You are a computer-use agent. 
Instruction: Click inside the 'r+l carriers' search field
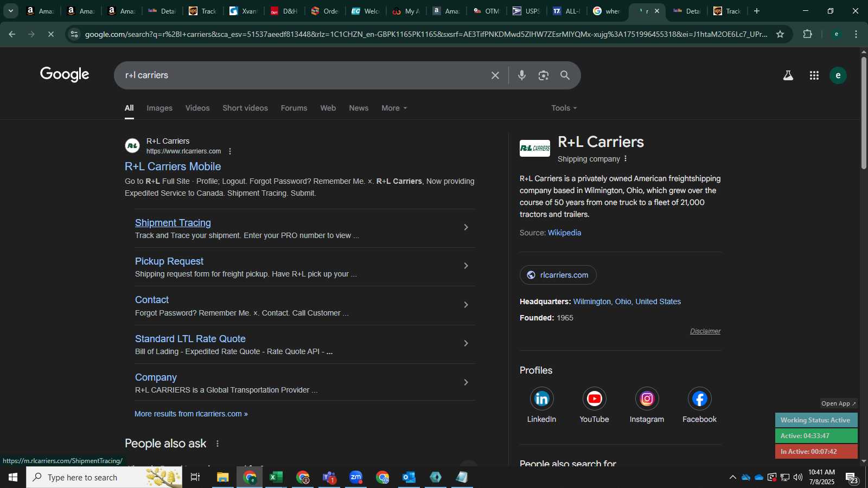(x=304, y=75)
